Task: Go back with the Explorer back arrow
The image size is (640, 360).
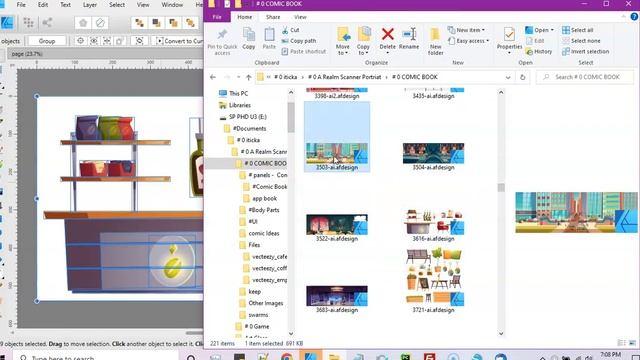Action: [x=213, y=77]
